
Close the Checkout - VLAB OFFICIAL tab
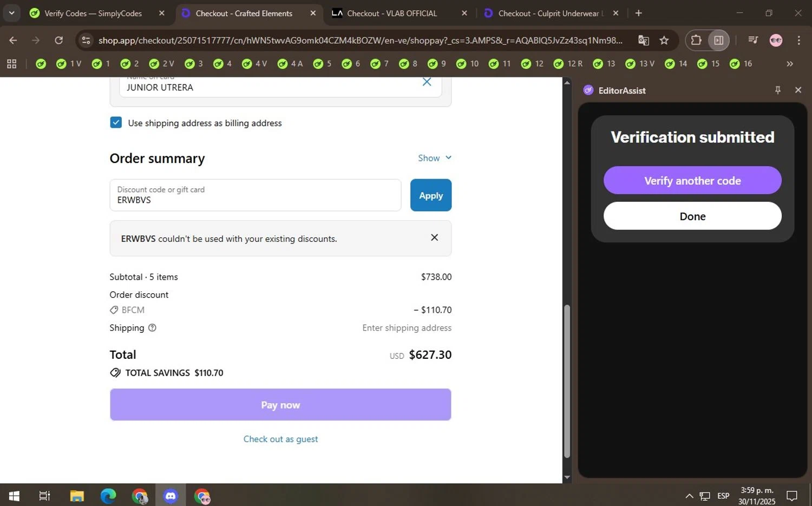pos(464,14)
